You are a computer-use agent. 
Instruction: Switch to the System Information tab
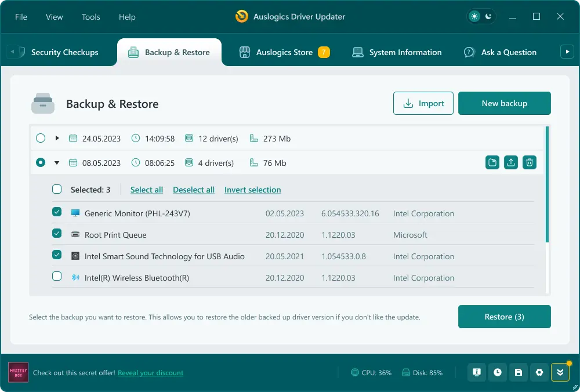point(397,52)
